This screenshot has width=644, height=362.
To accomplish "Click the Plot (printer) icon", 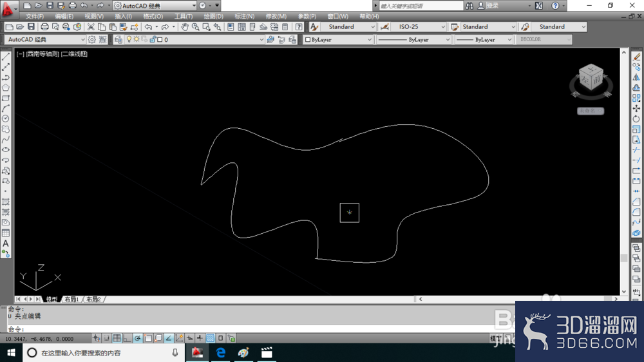I will point(44,27).
